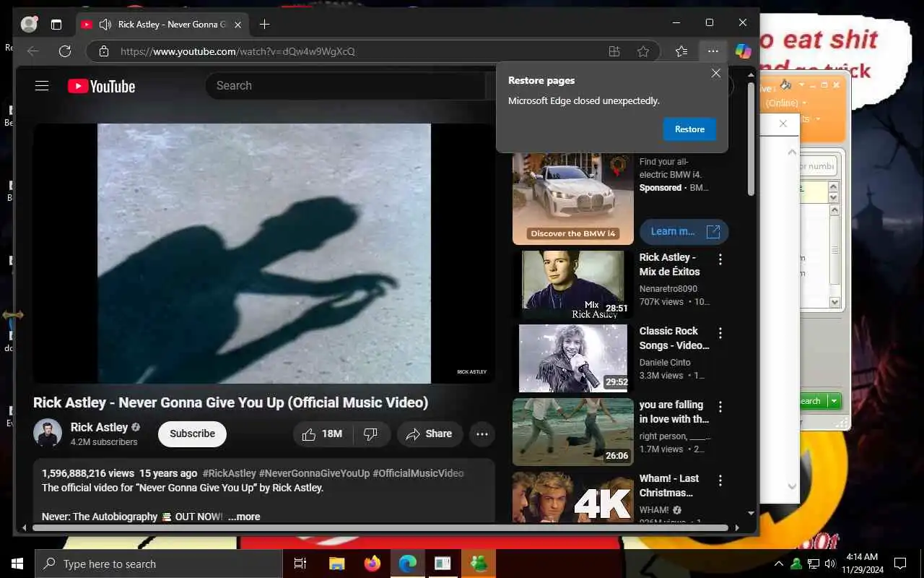This screenshot has width=924, height=578.
Task: Open the #OfficialMusicVideo hashtag link
Action: tap(418, 473)
